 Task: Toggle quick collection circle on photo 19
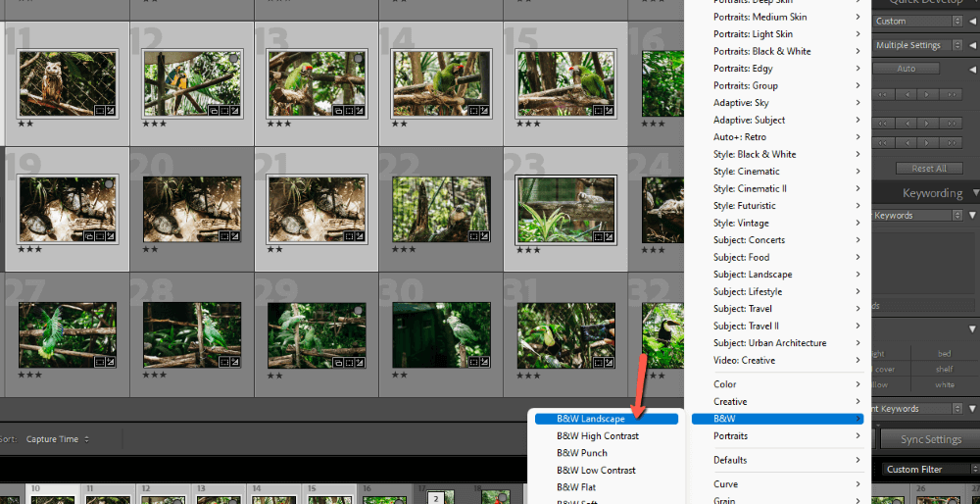click(x=110, y=183)
